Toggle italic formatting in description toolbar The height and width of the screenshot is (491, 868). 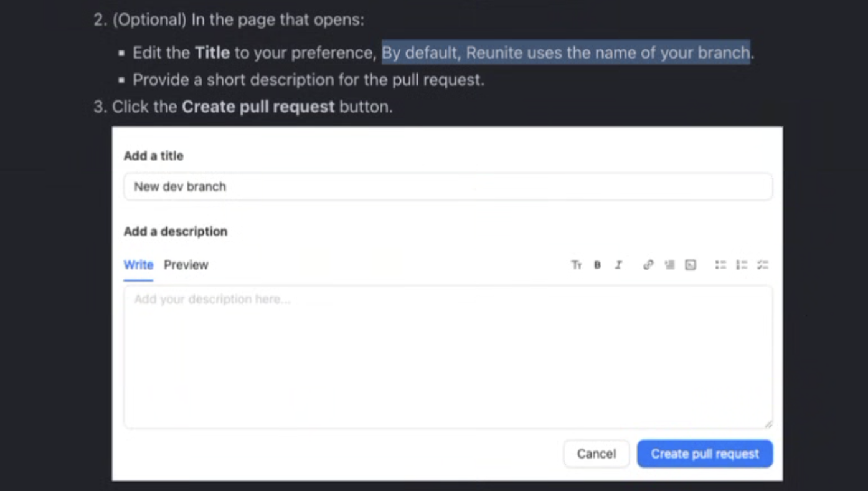[618, 265]
